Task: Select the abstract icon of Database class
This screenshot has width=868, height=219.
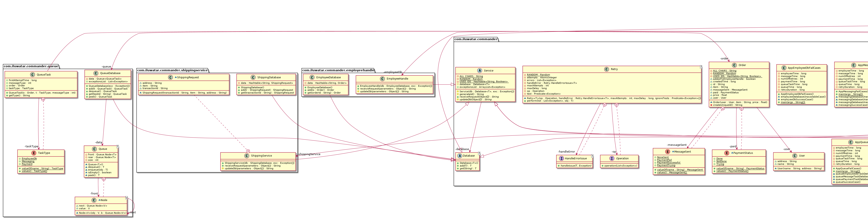Action: click(460, 156)
